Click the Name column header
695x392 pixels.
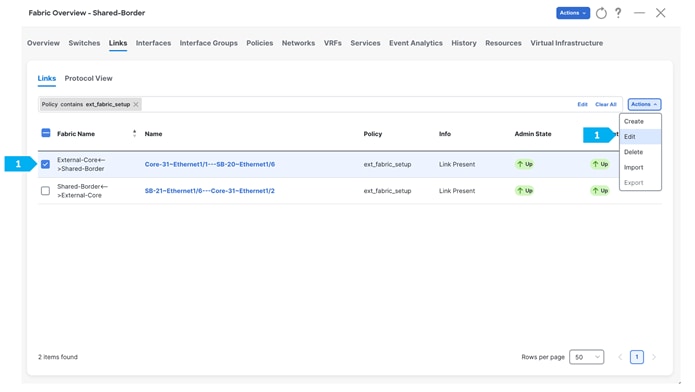(153, 133)
